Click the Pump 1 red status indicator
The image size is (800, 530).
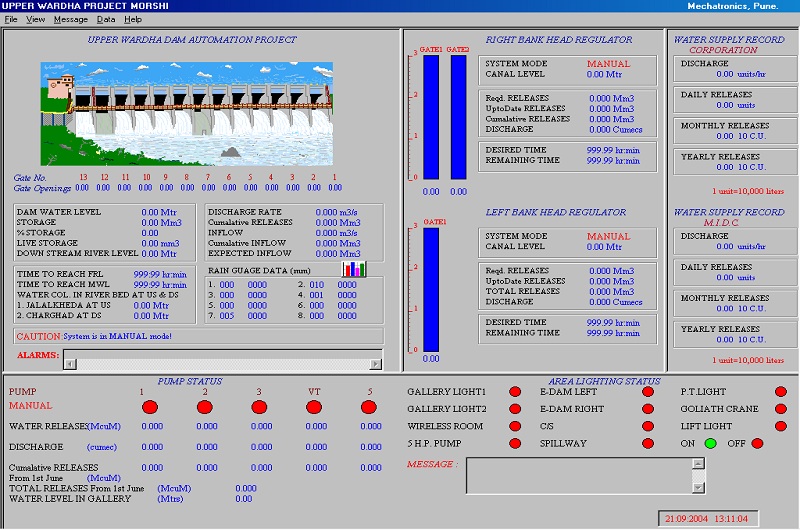151,407
